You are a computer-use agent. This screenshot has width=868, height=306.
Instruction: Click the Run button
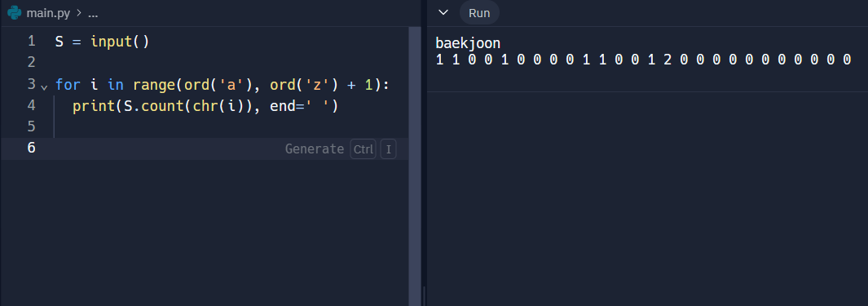(479, 13)
